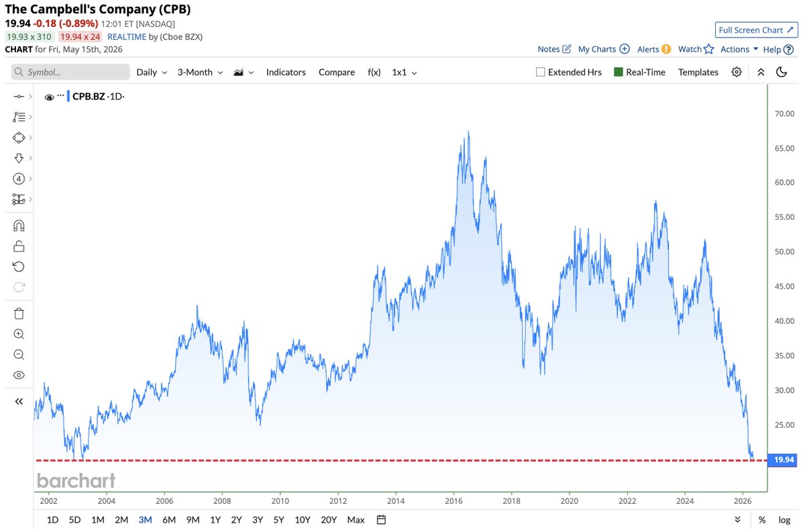Open Notes link

(x=554, y=49)
